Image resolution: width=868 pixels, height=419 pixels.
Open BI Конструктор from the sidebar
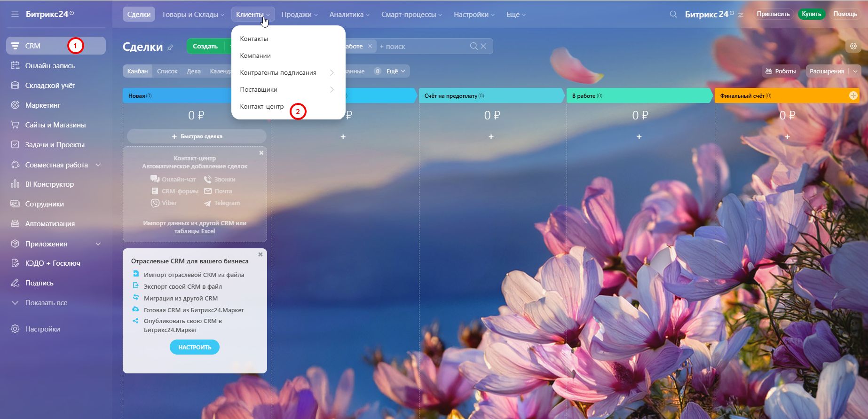pos(49,184)
